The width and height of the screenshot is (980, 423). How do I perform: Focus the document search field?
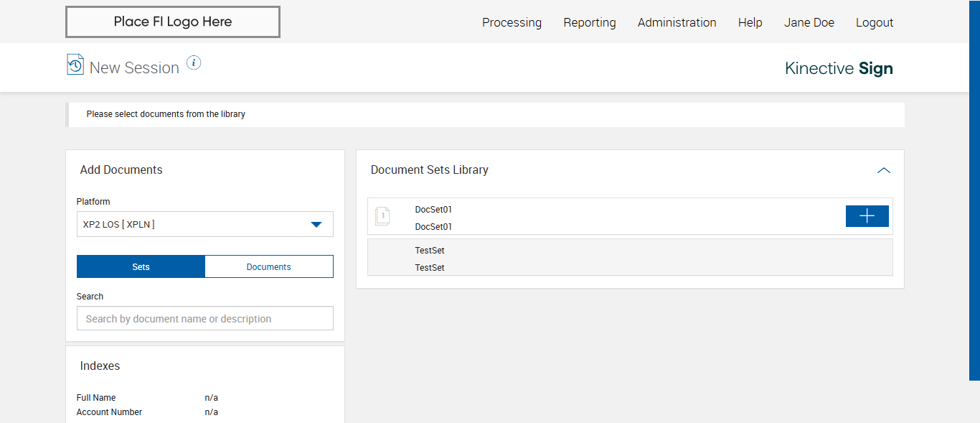tap(205, 318)
